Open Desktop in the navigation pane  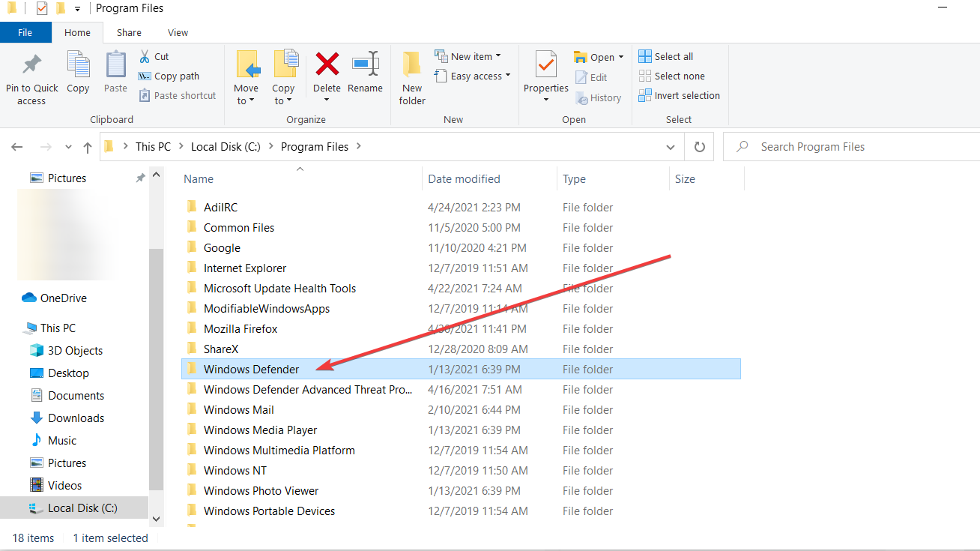[x=59, y=373]
